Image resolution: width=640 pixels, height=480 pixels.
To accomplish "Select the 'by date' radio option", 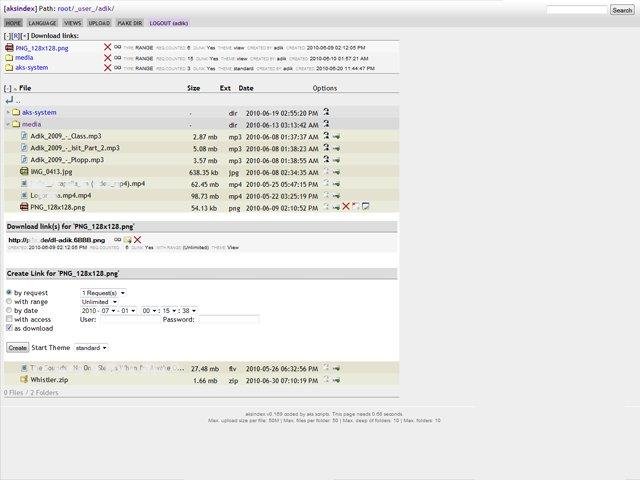I will coord(9,310).
